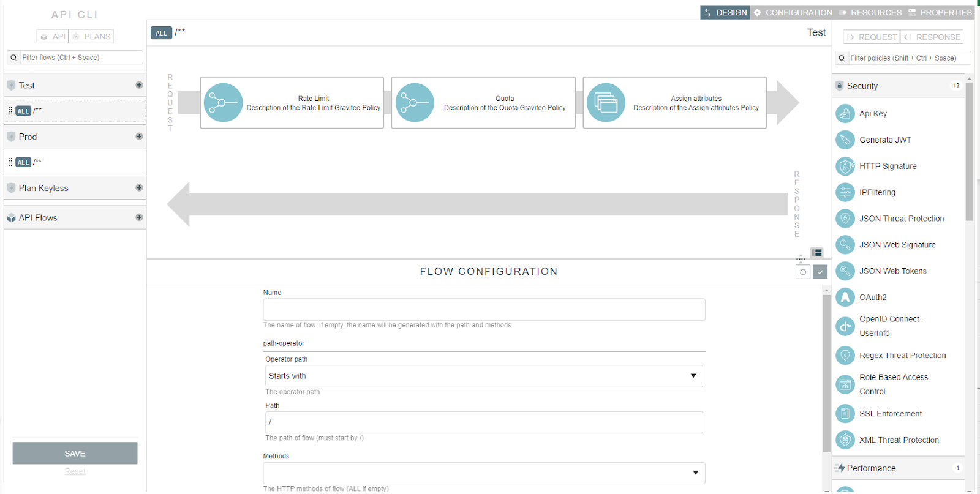Image resolution: width=980 pixels, height=494 pixels.
Task: Click the Generate JWT policy icon
Action: pos(845,140)
